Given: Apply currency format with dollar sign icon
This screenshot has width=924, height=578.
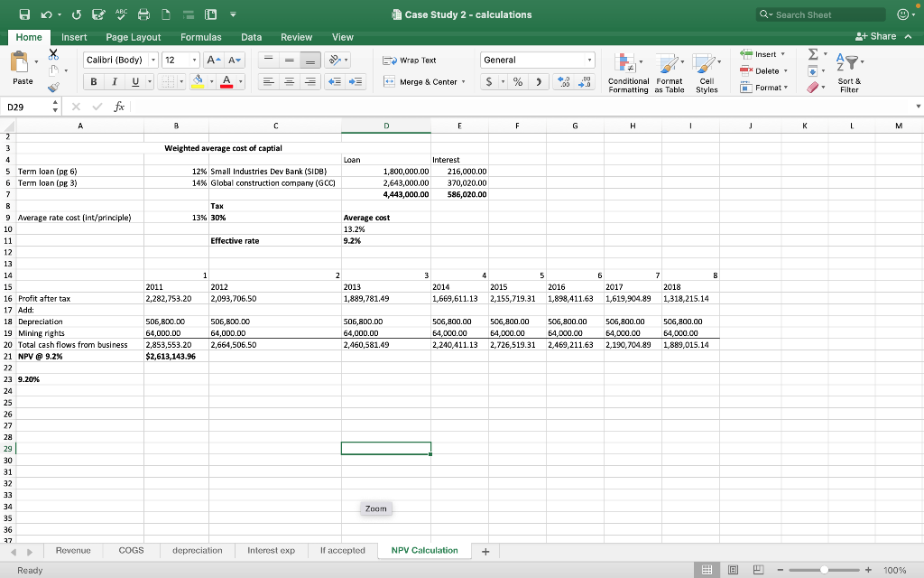Looking at the screenshot, I should click(x=491, y=81).
